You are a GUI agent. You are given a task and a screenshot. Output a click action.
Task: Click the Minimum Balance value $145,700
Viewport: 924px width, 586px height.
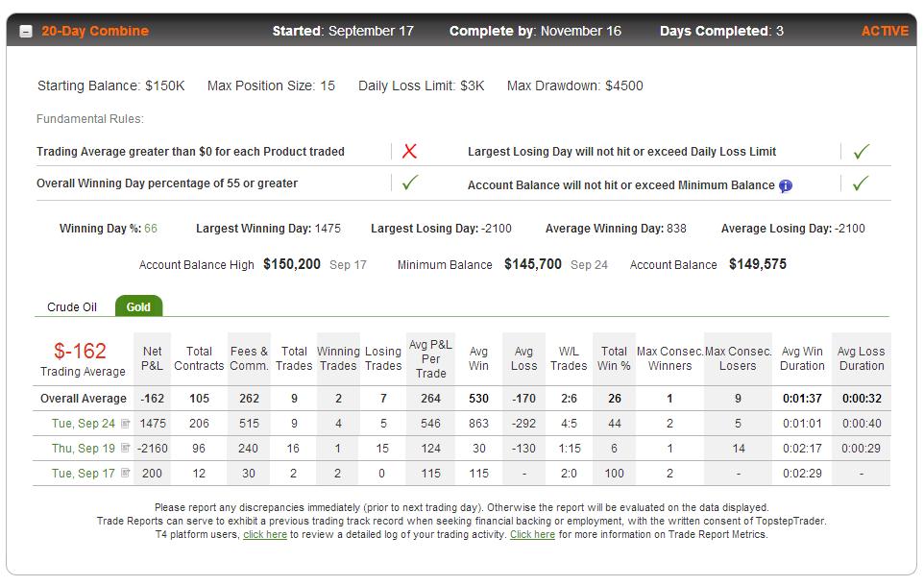pos(533,264)
